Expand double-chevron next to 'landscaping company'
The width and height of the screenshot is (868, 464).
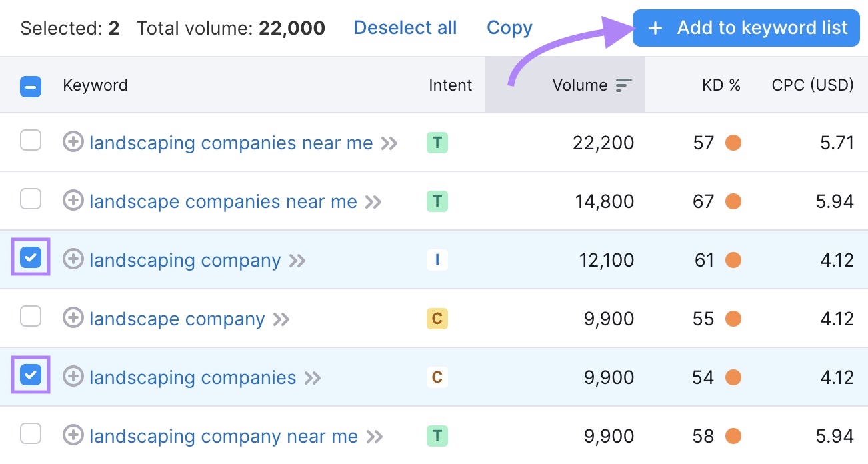297,260
